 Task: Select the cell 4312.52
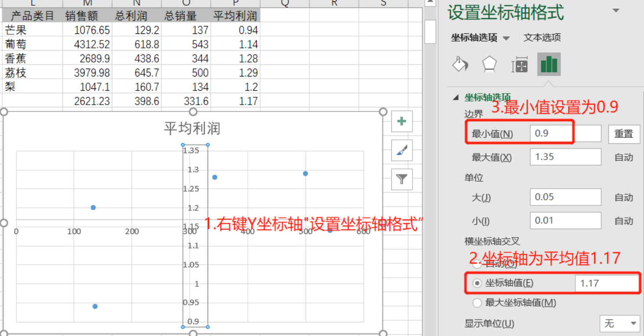[x=87, y=44]
